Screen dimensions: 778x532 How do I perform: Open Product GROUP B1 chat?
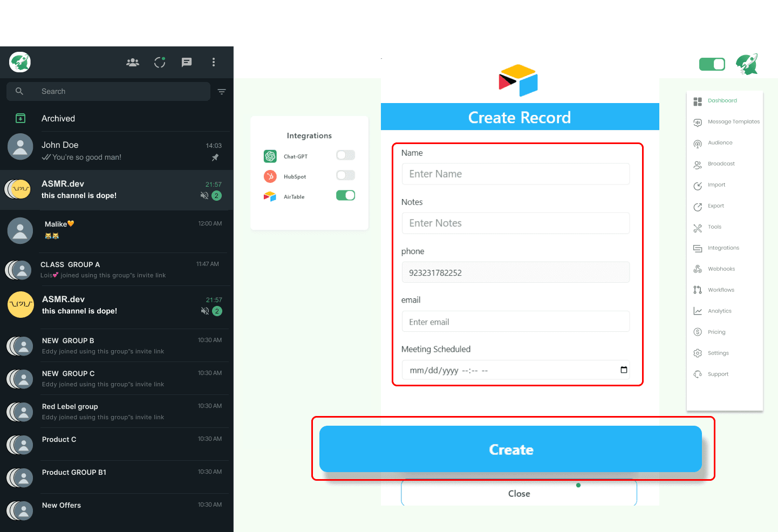(117, 477)
